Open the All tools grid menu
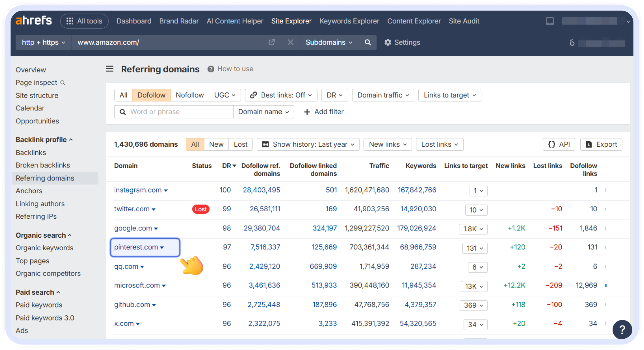644x350 pixels. 84,21
